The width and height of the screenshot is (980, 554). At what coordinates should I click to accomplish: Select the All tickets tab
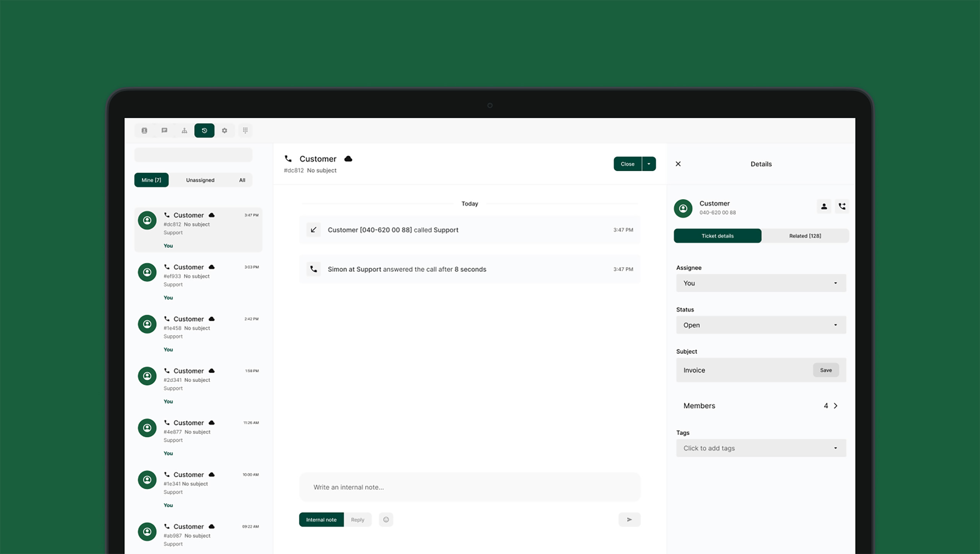click(242, 180)
